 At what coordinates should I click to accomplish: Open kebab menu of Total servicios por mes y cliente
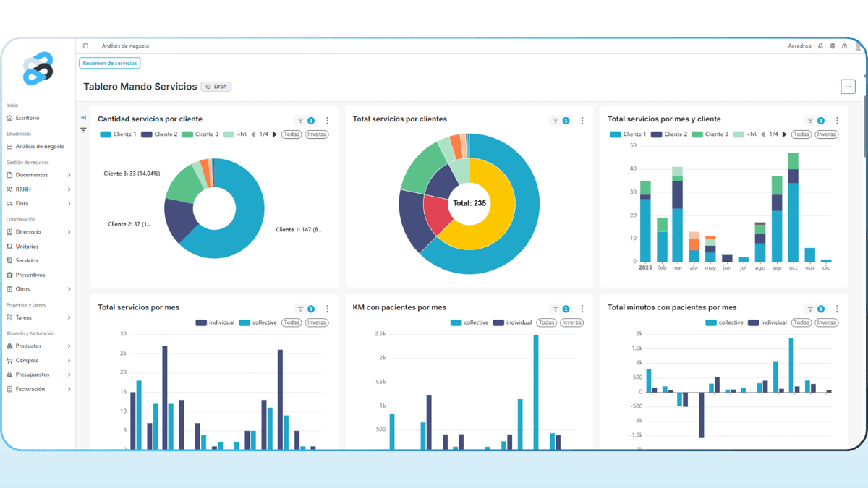click(x=837, y=121)
